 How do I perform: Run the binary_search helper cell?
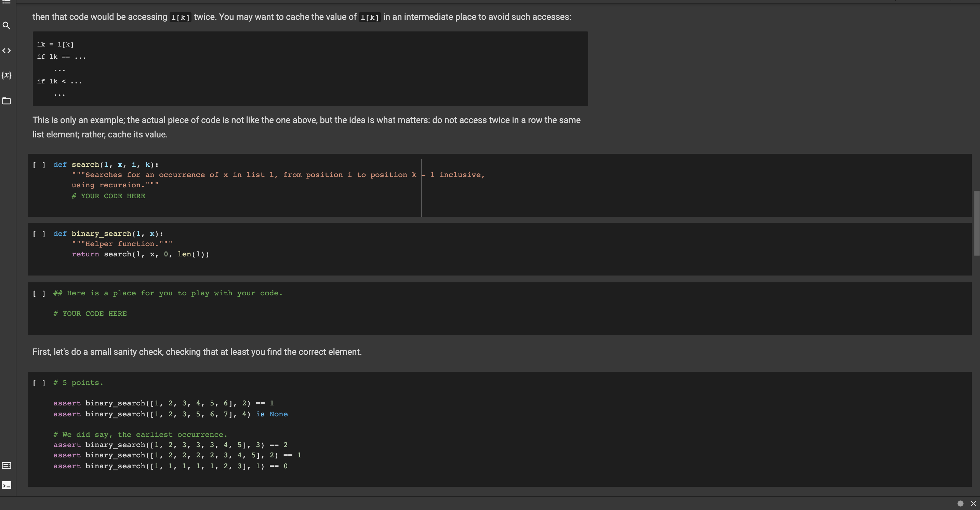pos(39,234)
